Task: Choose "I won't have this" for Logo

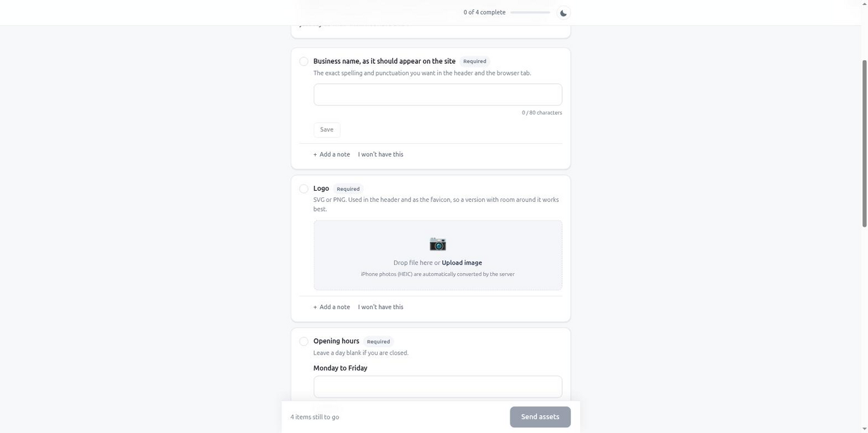Action: [381, 307]
